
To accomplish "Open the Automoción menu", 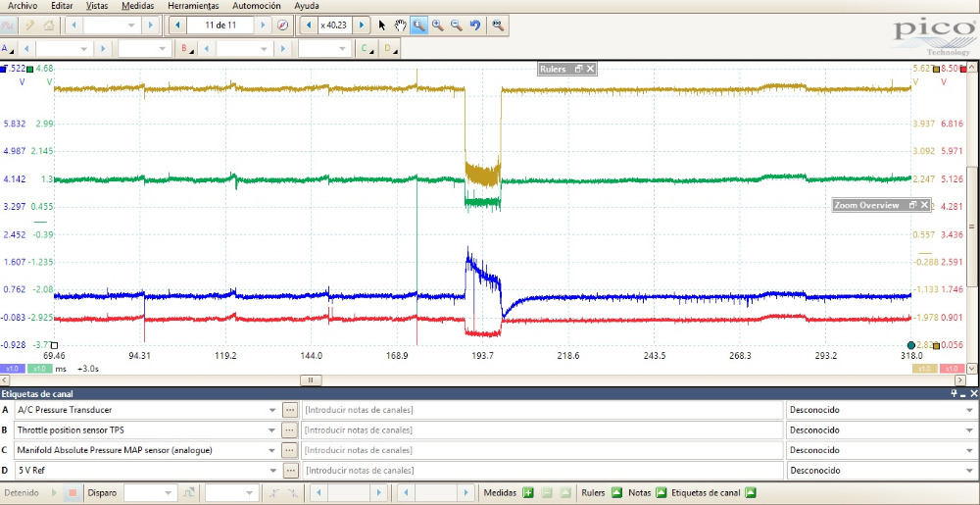I will coord(255,6).
